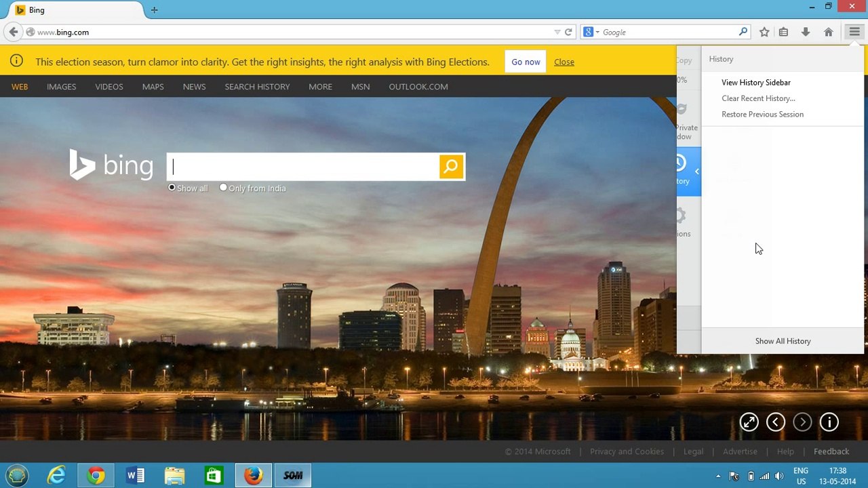This screenshot has height=488, width=868.
Task: Click the Bing logo on the homepage
Action: click(111, 165)
